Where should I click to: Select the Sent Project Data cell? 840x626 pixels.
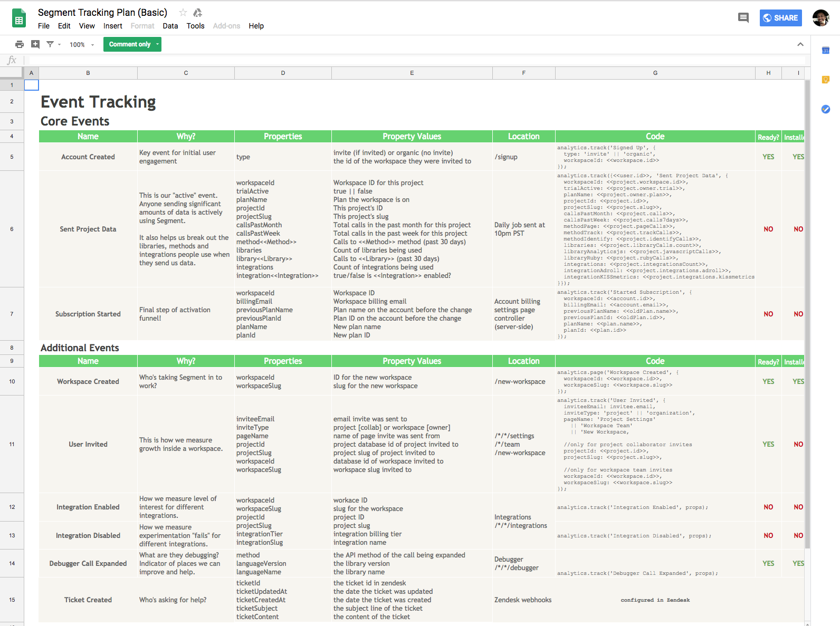(88, 229)
